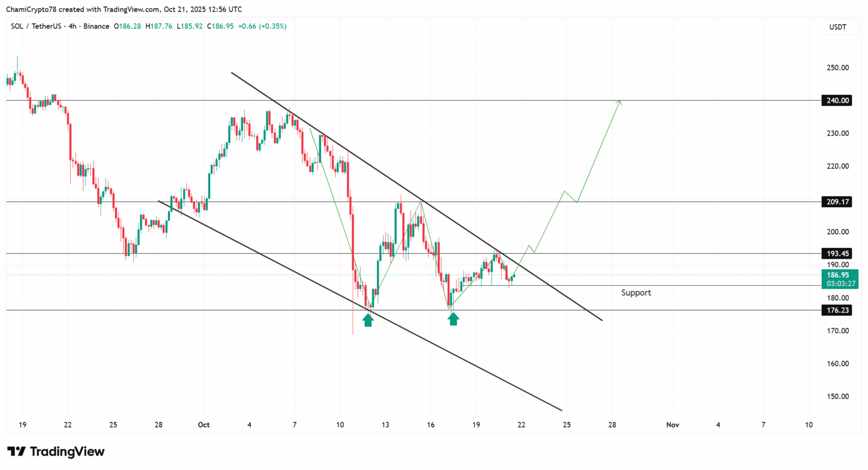The width and height of the screenshot is (868, 470).
Task: Click the 250.00 tick on the price axis
Action: pyautogui.click(x=837, y=68)
